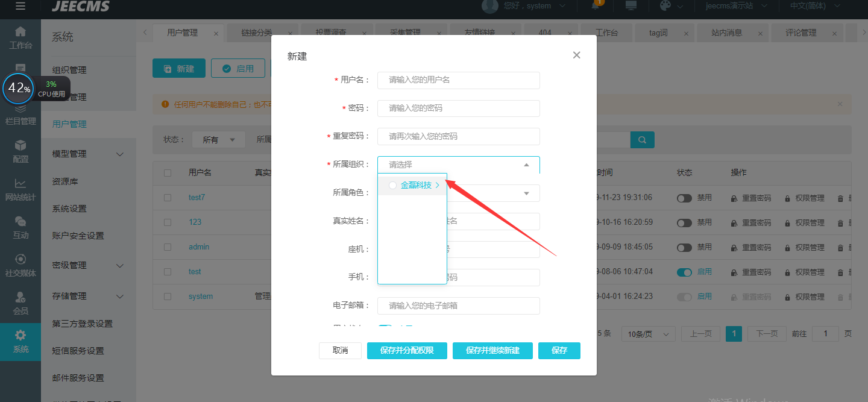Open 账户安全设置 in the sidebar
Viewport: 868px width, 402px height.
coord(78,236)
